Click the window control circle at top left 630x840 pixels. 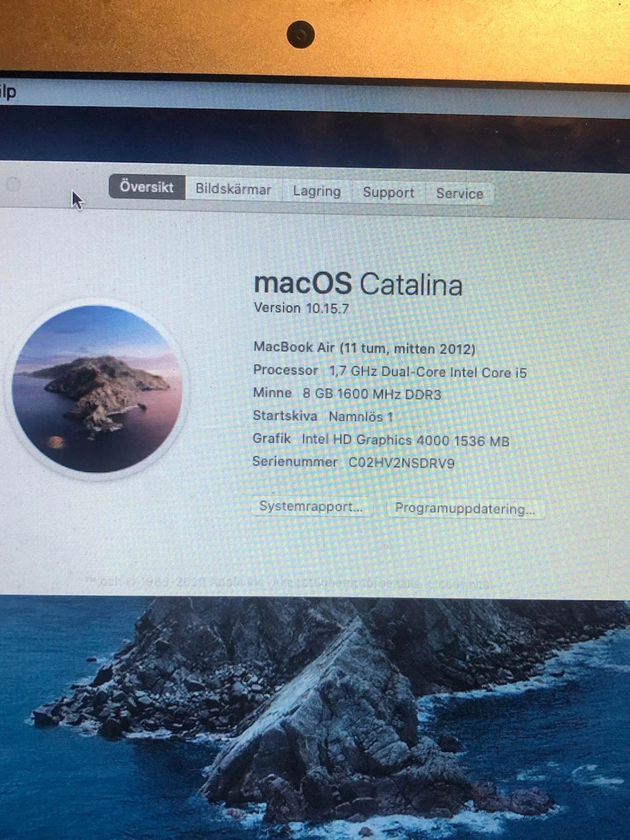pos(14,185)
